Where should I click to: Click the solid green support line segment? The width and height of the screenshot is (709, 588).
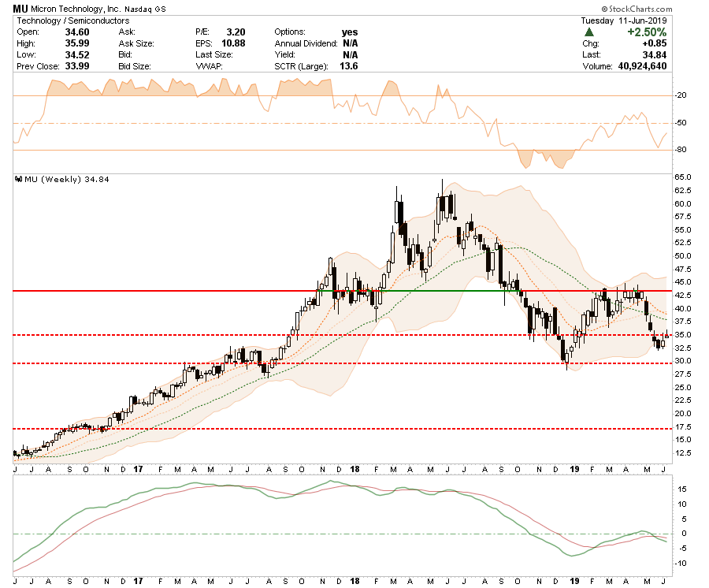(x=419, y=291)
